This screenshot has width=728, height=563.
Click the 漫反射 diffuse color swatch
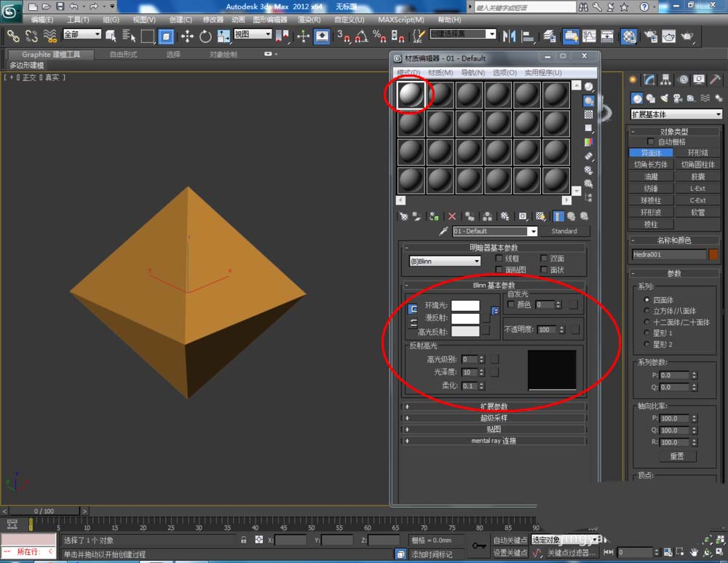[x=465, y=318]
